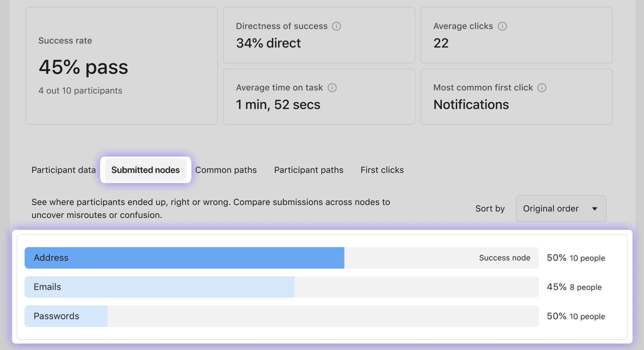Click the 1 min, 52 secs value
This screenshot has width=644, height=350.
tap(278, 105)
